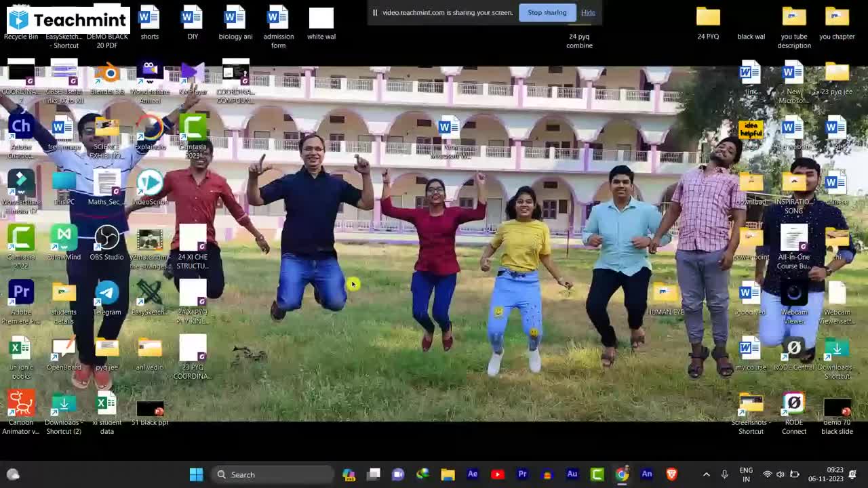Viewport: 868px width, 488px height.
Task: Open the Camtasia 2023 desktop shortcut
Action: (193, 129)
